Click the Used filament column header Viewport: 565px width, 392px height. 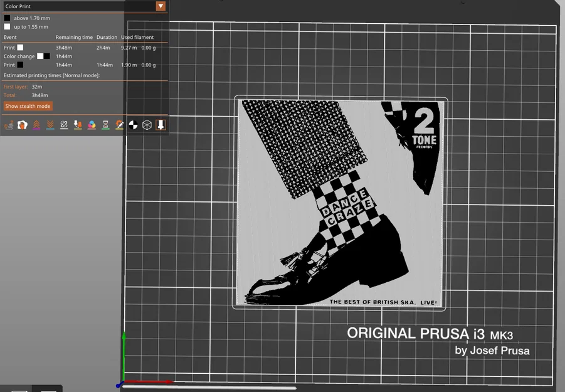(137, 37)
